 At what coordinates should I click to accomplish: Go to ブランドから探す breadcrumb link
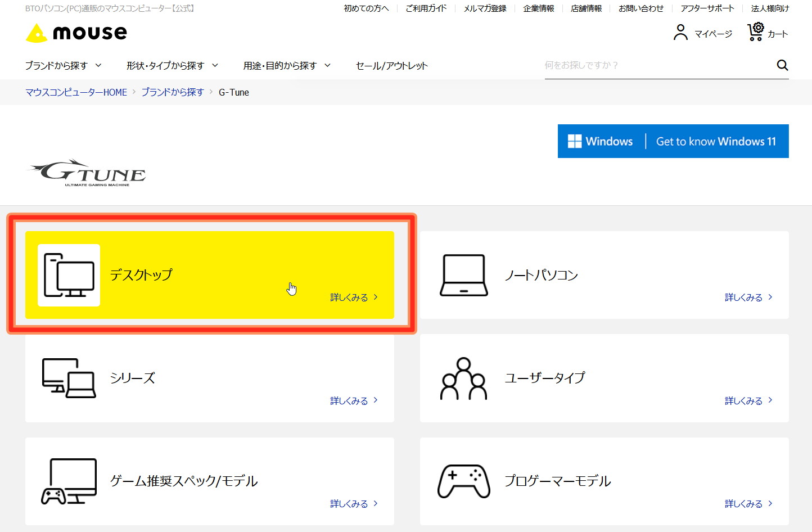point(173,92)
